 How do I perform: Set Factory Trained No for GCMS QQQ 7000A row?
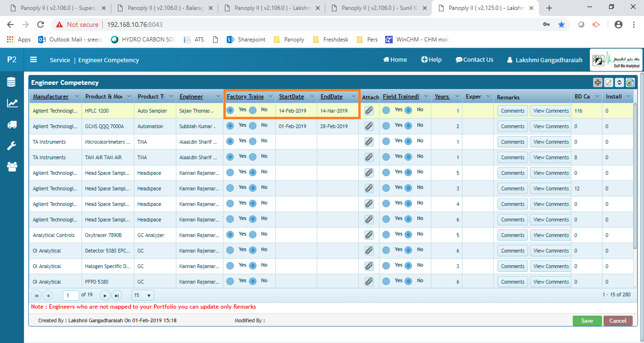(253, 126)
